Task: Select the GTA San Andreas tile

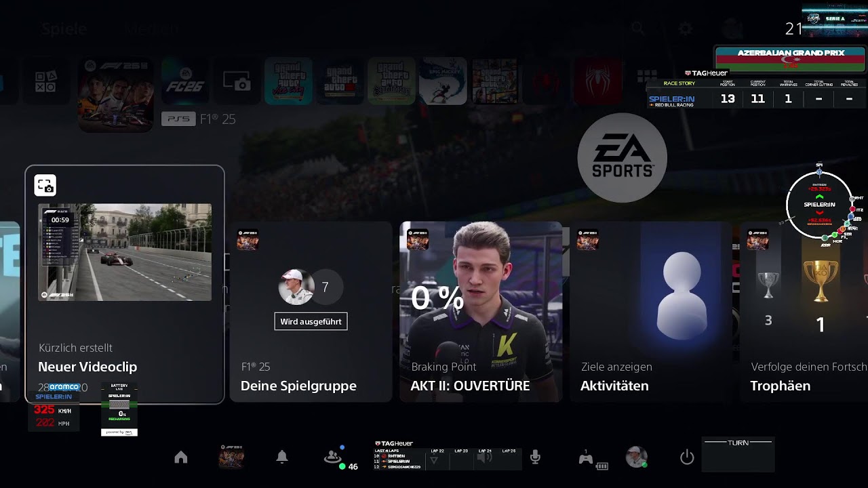Action: 391,81
